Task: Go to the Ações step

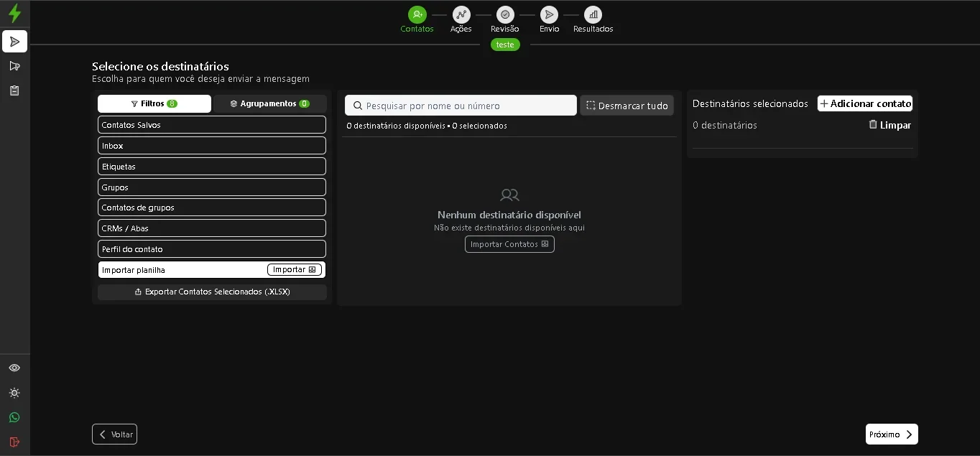Action: click(x=461, y=19)
